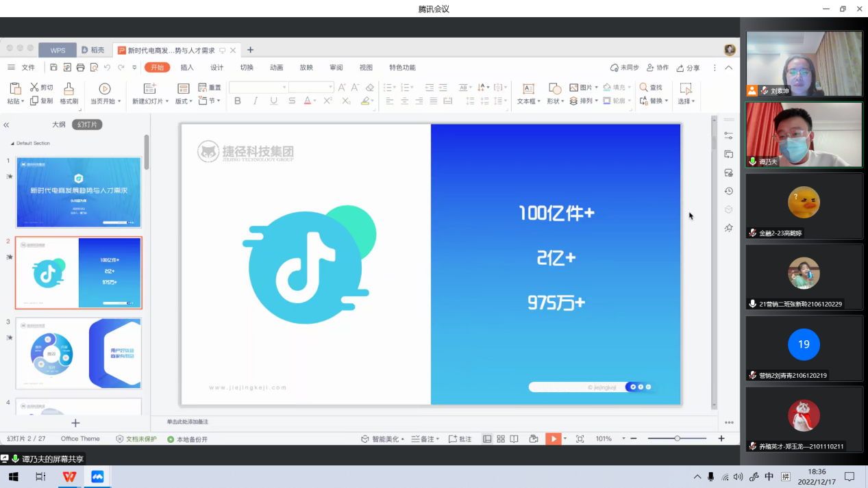
Task: Open the New Slide (新建幻灯片) dropdown
Action: (151, 101)
